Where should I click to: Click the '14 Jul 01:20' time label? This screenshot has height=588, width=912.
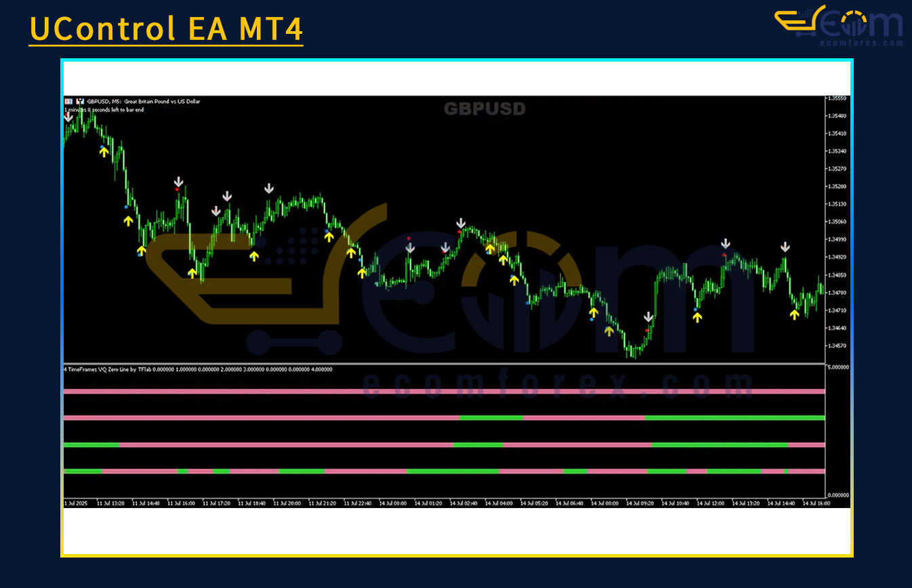click(x=428, y=503)
